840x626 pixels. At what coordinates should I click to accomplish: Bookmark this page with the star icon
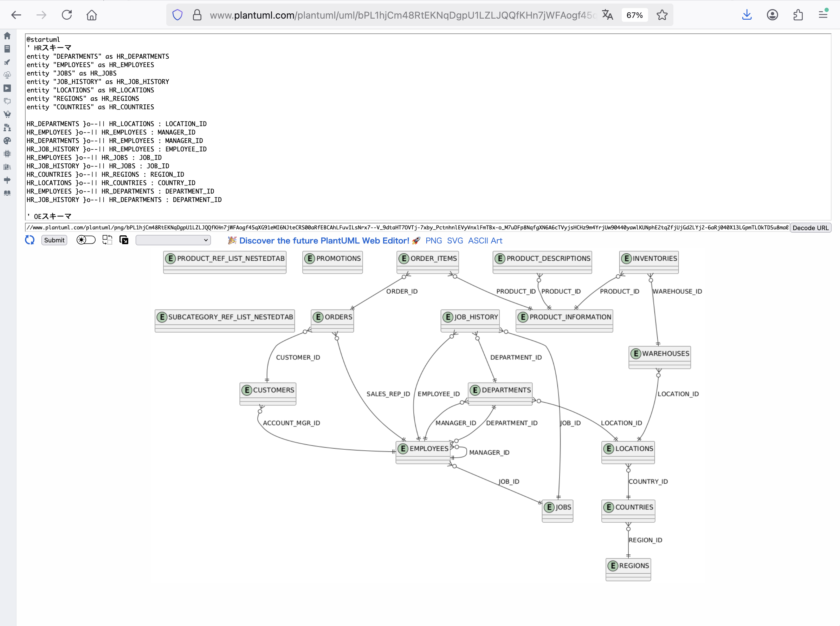662,15
